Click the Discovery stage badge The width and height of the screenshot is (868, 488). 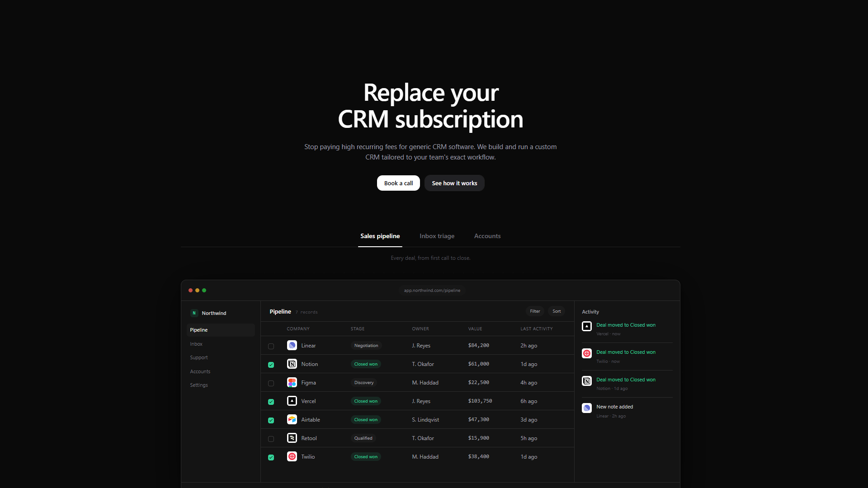tap(364, 383)
